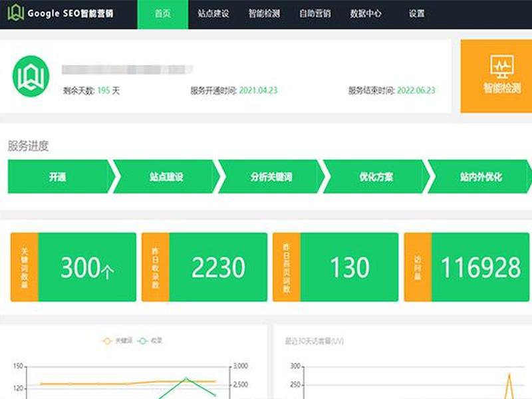Click service start date 2021.04.23

[x=258, y=90]
